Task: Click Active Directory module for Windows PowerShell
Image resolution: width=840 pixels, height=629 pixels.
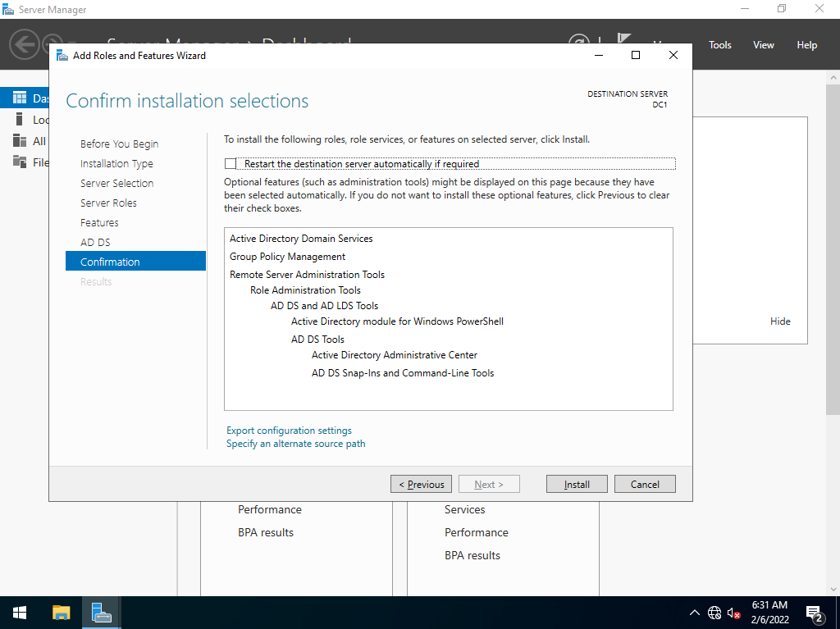Action: click(397, 321)
